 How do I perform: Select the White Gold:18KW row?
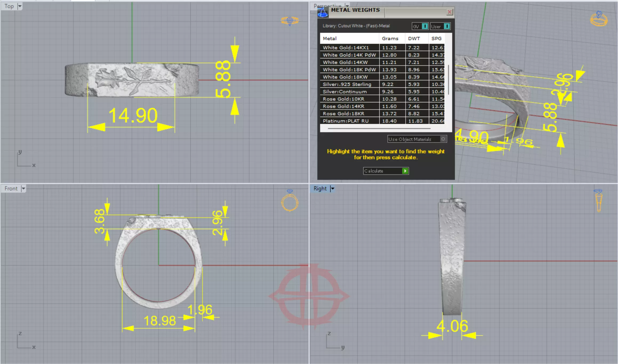tap(382, 77)
